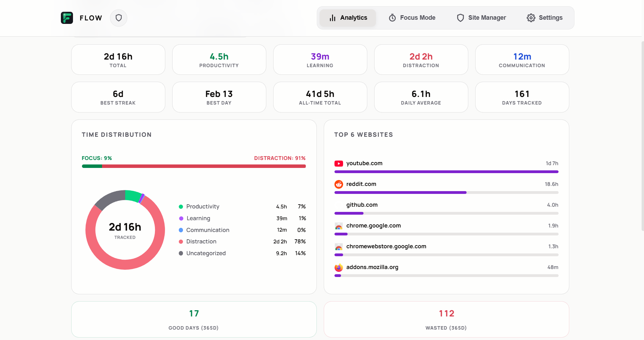Select the chromewebstore.google.com site name

[x=386, y=247]
